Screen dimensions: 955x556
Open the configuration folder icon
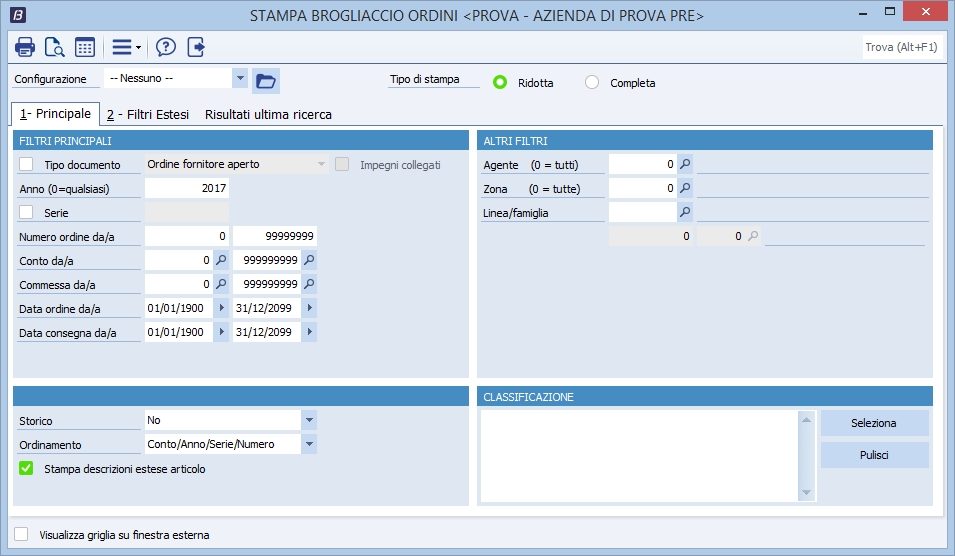click(265, 81)
